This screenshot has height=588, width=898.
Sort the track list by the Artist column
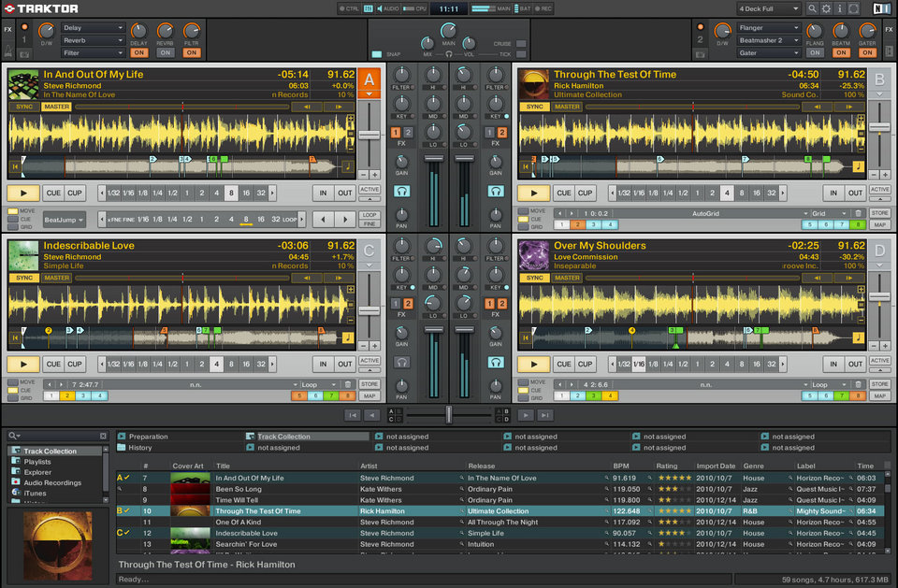369,466
